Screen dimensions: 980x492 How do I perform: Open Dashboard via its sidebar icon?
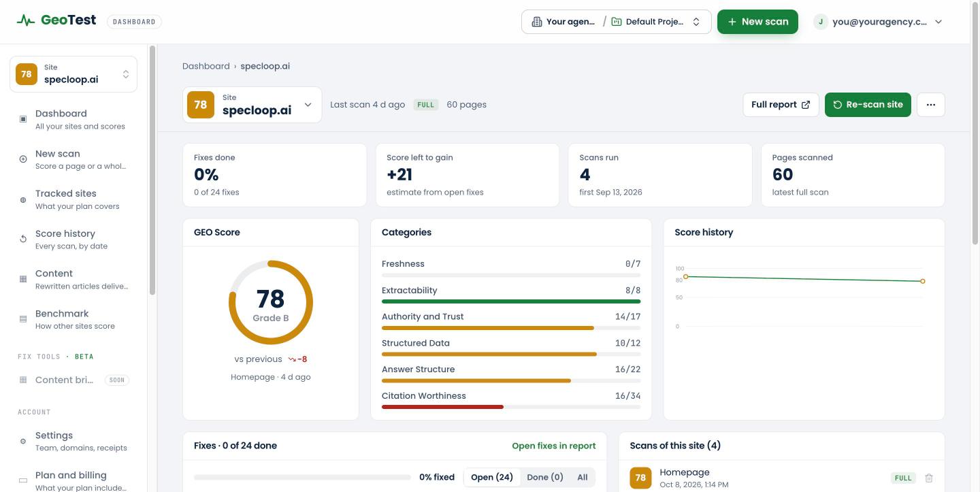(x=23, y=119)
